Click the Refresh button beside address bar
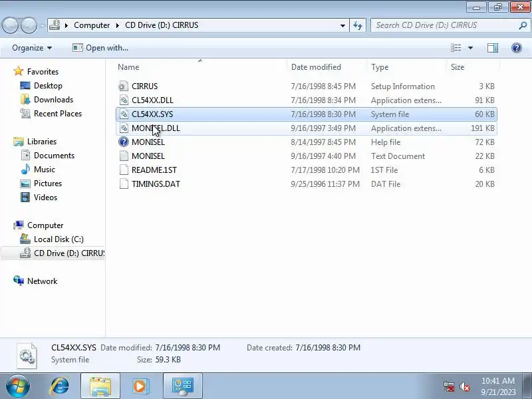Viewport: 532px width, 399px height. click(358, 25)
